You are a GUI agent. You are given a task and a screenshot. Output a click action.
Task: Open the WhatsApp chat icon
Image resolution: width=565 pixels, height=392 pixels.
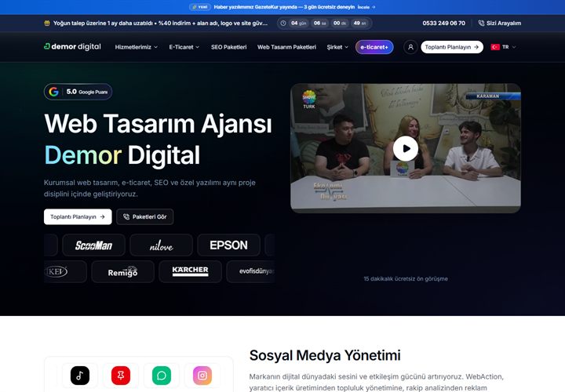coord(162,376)
